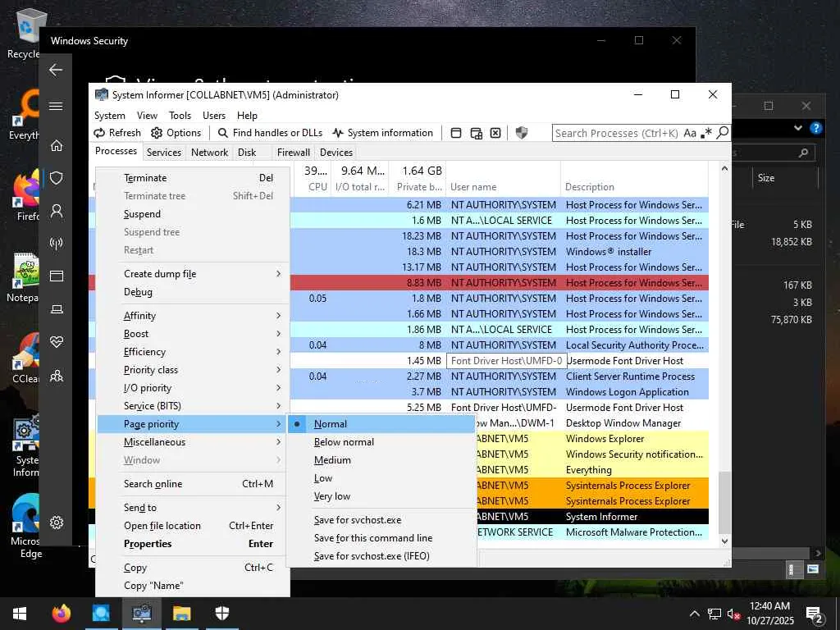Focus the Search Processes input field

617,133
